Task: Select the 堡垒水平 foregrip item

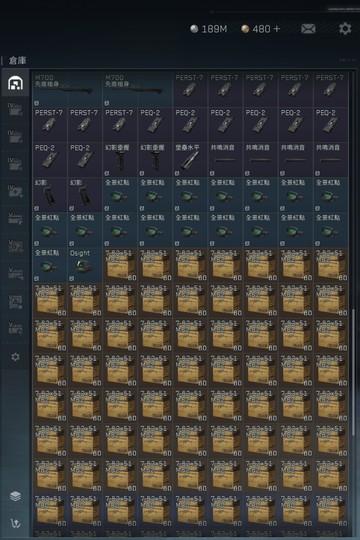Action: [x=190, y=160]
